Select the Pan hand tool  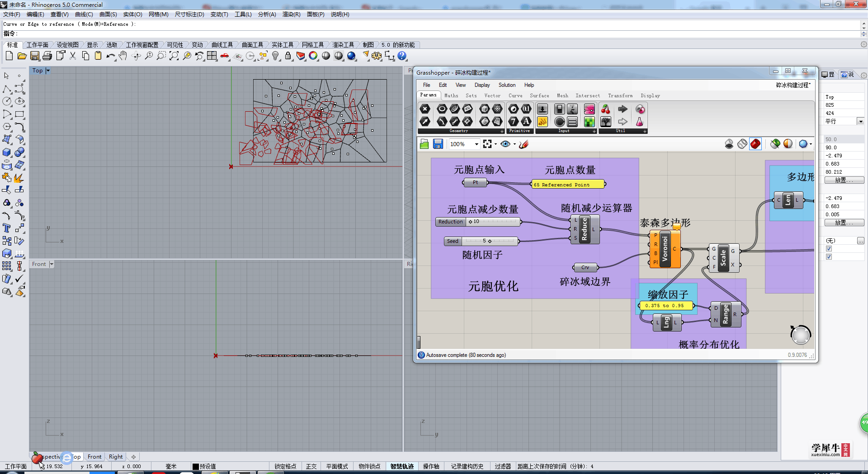(x=123, y=56)
